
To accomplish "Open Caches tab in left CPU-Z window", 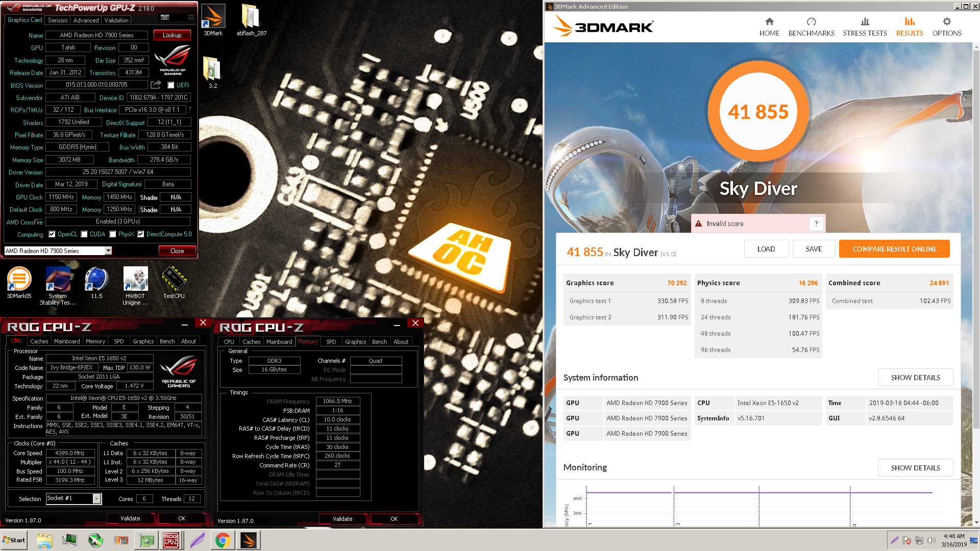I will (39, 341).
